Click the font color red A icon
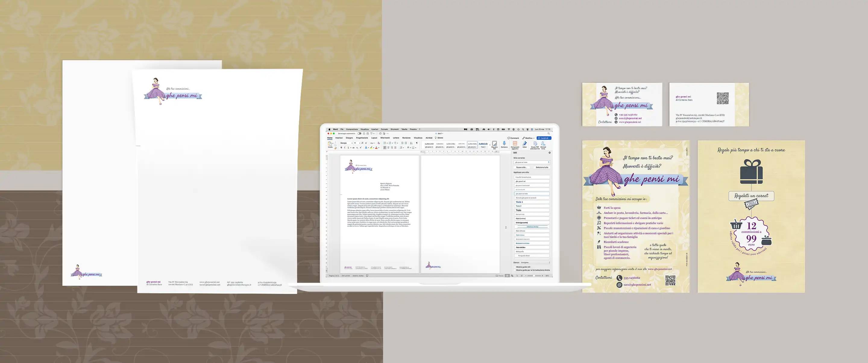Viewport: 868px width, 363px height. click(376, 148)
